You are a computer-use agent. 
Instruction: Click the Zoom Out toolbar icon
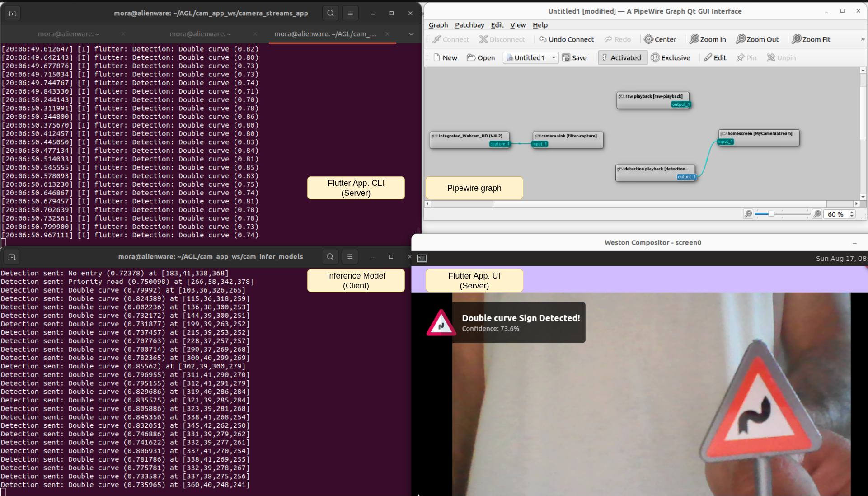741,39
